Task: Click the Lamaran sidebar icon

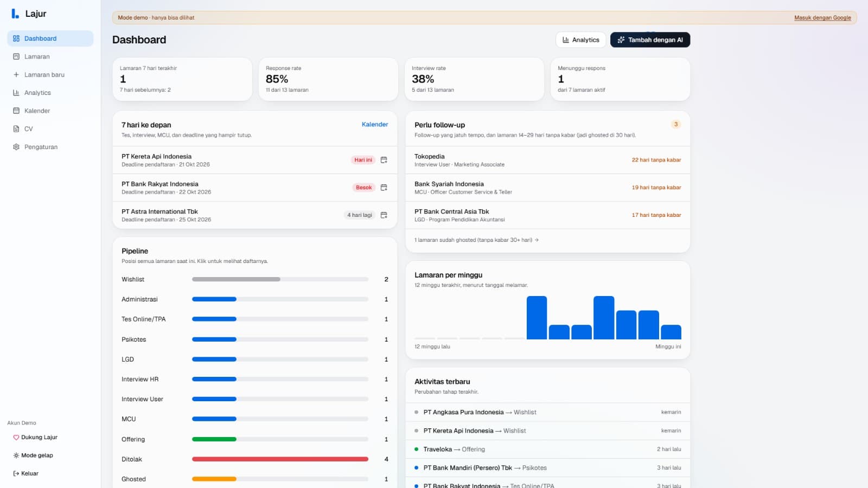Action: (x=16, y=56)
